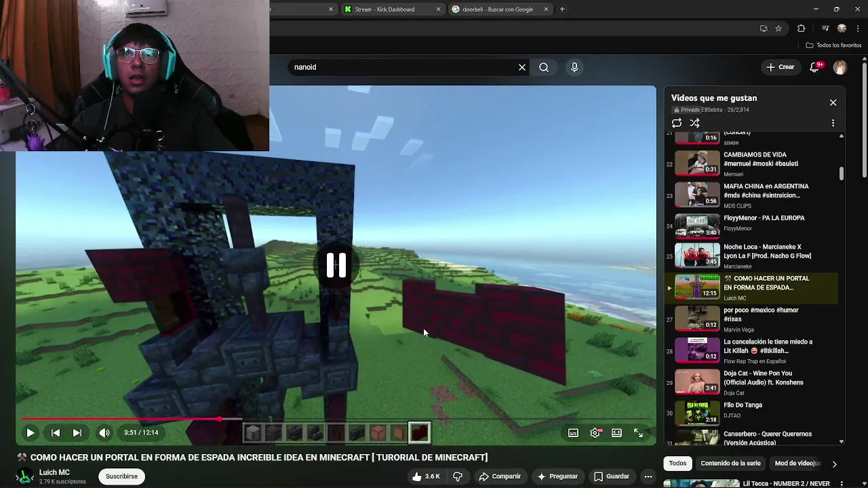Bookmark this page star icon
Screen dimensions: 868x488
pyautogui.click(x=778, y=28)
